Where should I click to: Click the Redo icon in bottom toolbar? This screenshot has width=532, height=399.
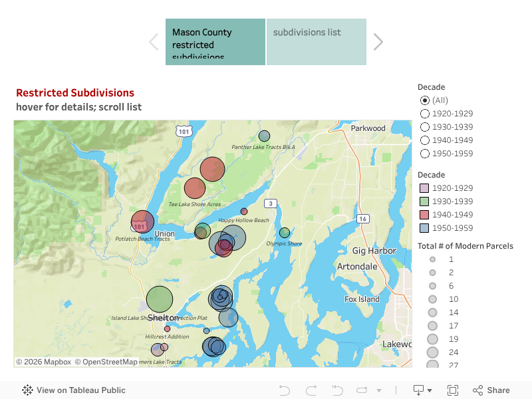pos(311,390)
